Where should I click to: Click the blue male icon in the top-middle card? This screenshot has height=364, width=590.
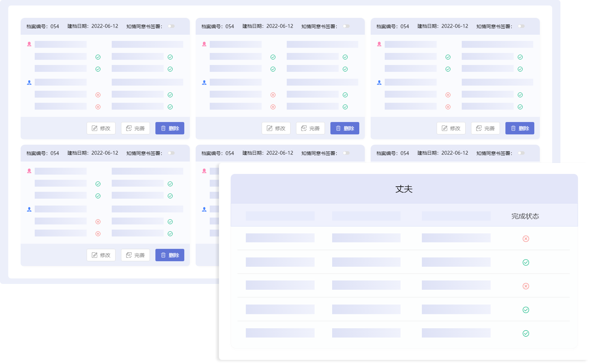pos(204,82)
